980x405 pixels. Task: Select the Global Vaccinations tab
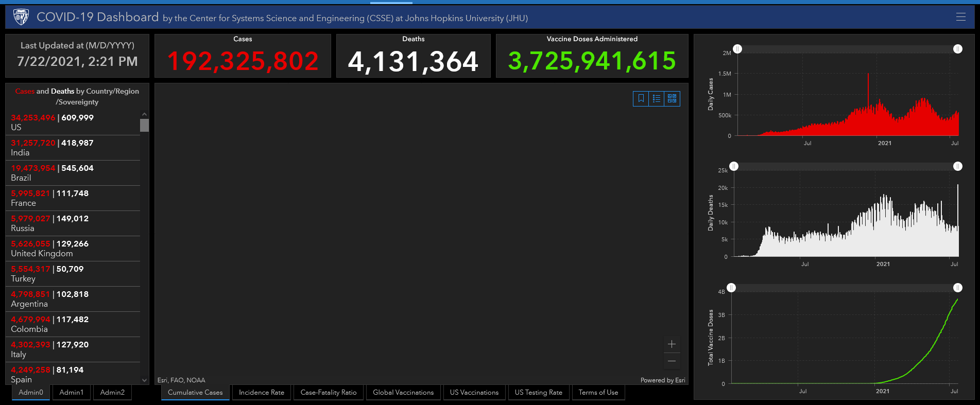403,393
